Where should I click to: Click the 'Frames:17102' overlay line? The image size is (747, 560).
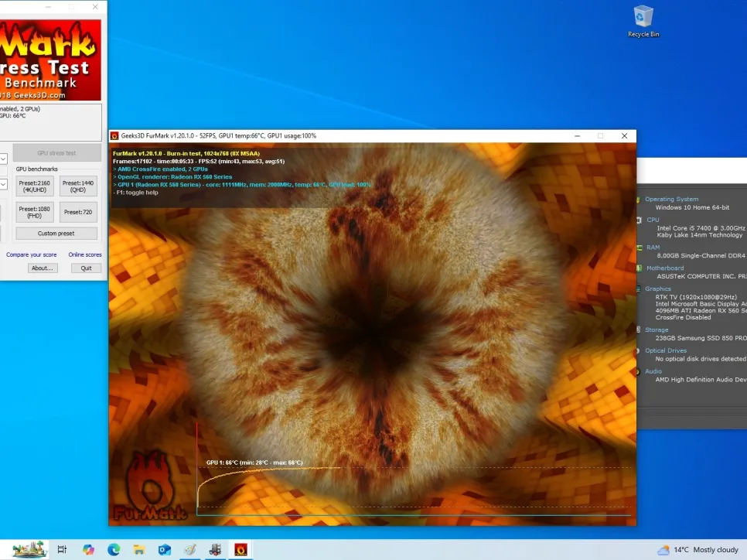click(x=199, y=161)
